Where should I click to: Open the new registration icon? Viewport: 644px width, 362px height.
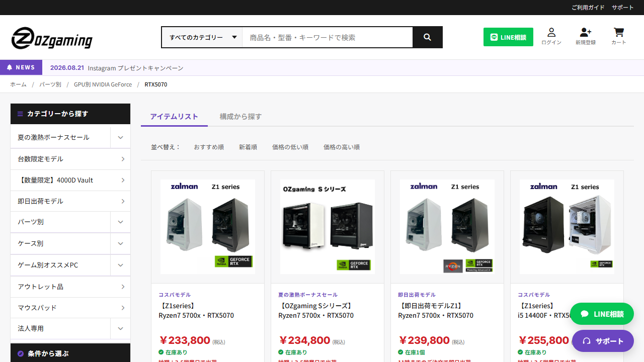click(586, 36)
